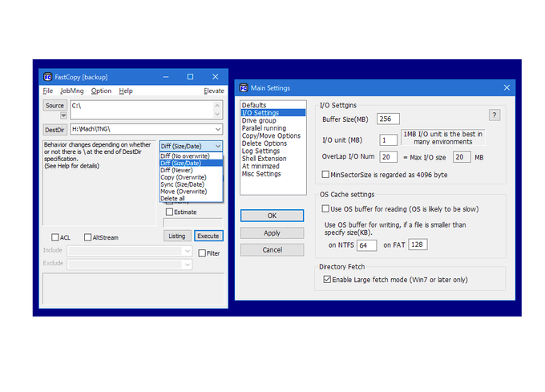Select Shell Extension settings category
This screenshot has width=545, height=392.
[263, 159]
